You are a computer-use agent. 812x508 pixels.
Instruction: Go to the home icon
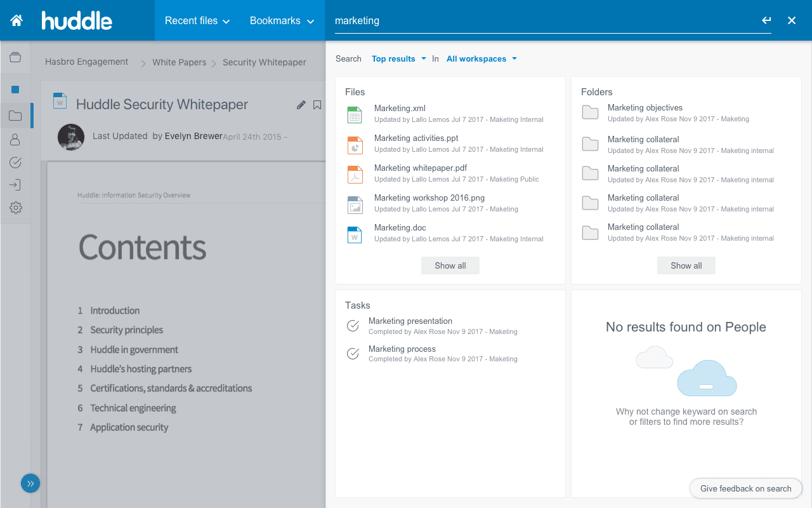[x=16, y=20]
